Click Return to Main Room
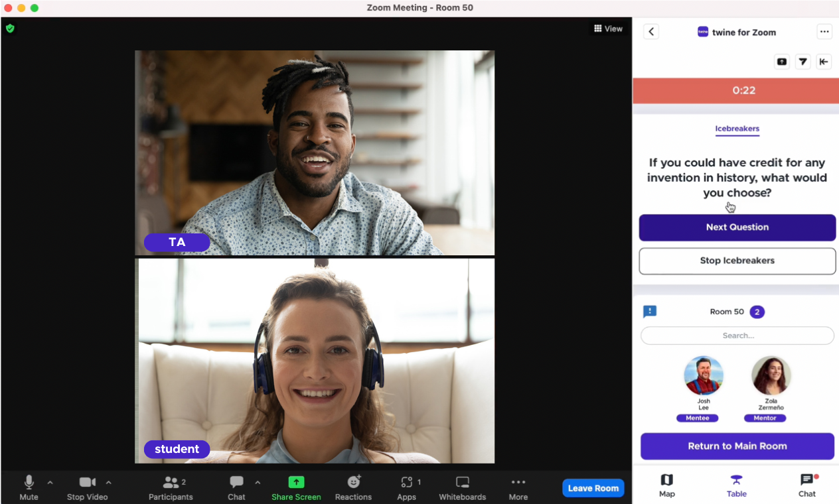 (737, 446)
